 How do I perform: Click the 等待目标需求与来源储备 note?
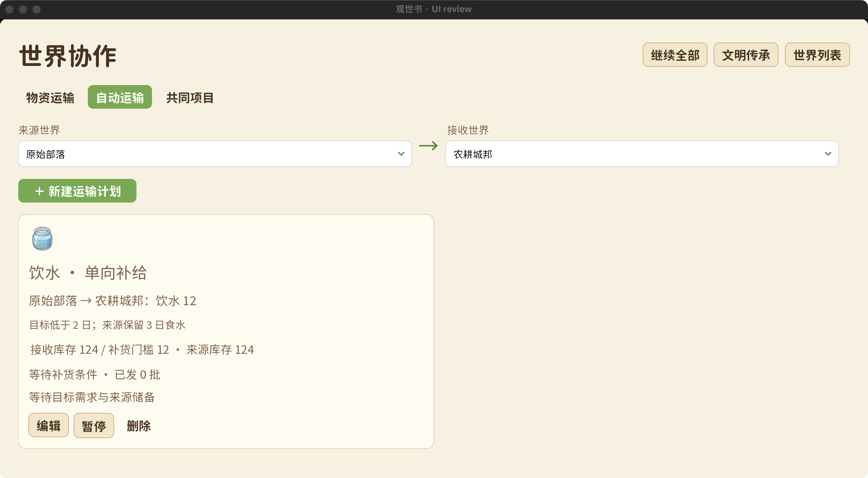pyautogui.click(x=92, y=397)
